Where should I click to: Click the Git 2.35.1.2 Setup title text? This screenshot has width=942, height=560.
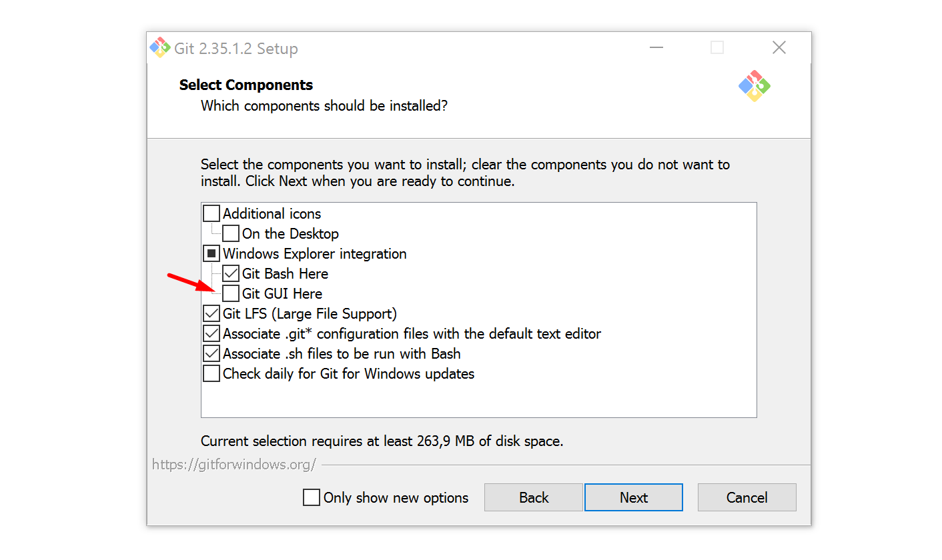(x=236, y=49)
